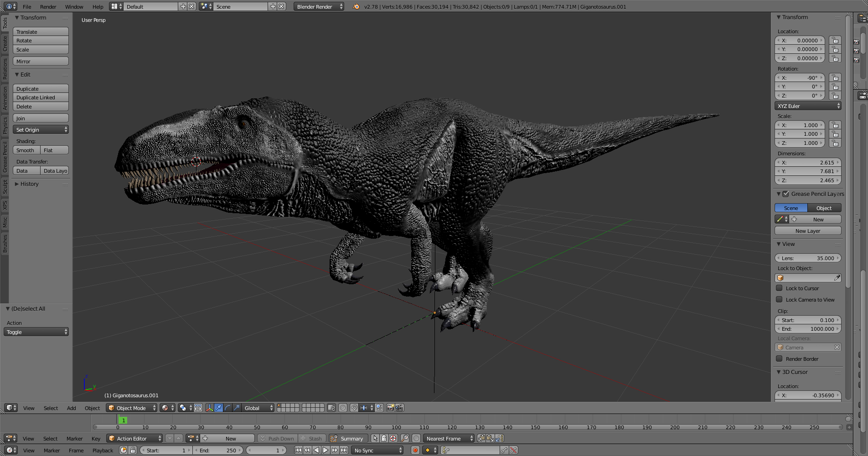Click paste keyframes icon in Action Editor
This screenshot has width=868, height=456.
[x=490, y=438]
